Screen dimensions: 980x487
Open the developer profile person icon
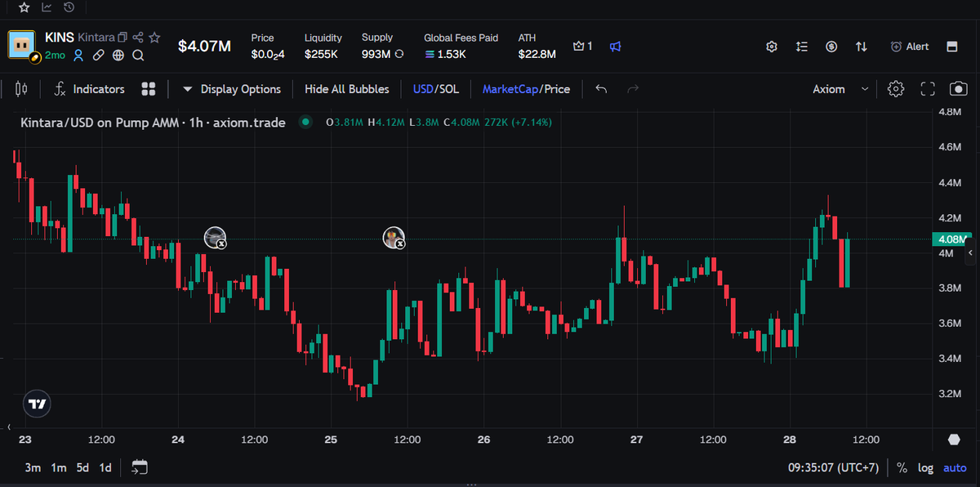(79, 56)
